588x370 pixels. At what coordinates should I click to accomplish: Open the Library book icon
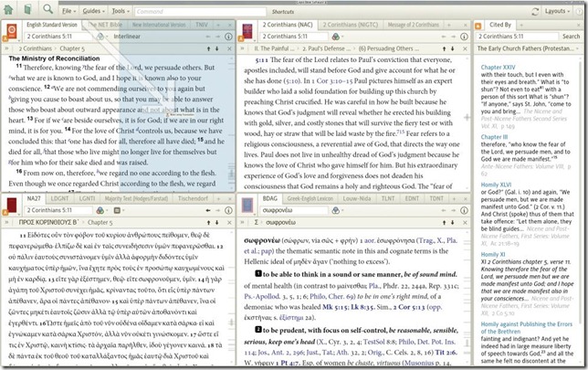27,9
